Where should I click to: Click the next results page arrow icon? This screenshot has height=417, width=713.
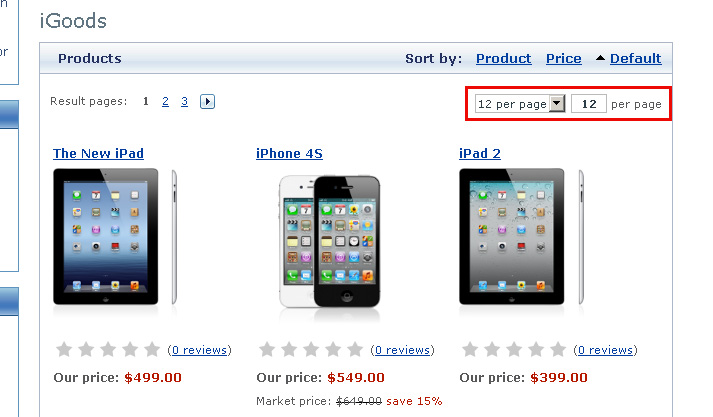(207, 101)
